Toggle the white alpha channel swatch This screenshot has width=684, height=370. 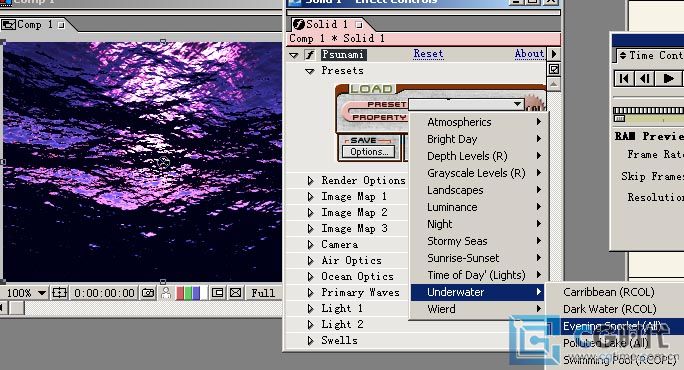point(203,293)
